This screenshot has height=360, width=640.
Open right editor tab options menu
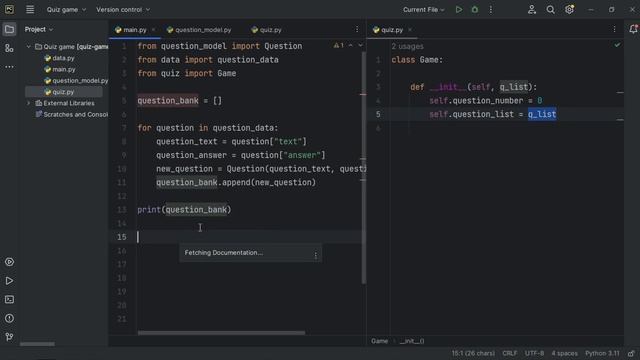click(x=614, y=29)
